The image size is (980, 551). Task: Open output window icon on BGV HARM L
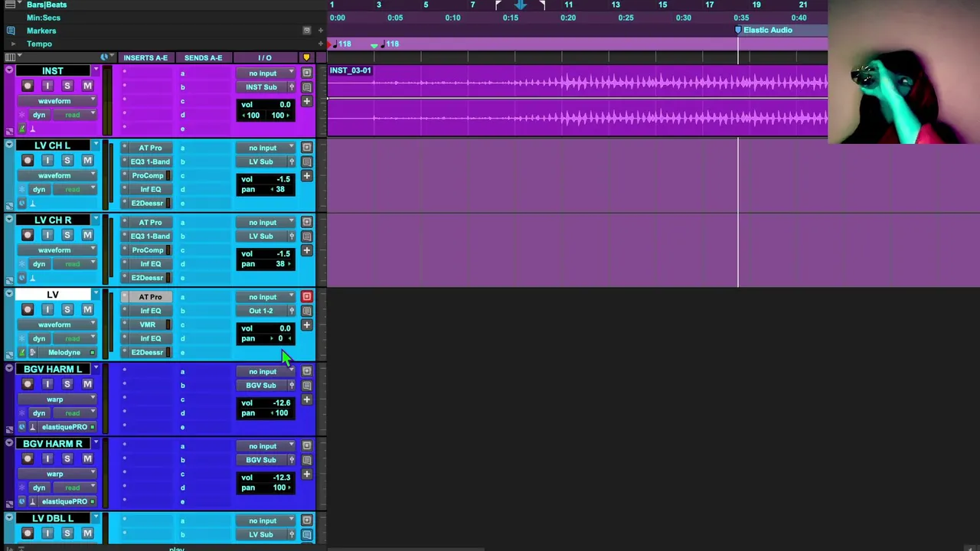click(x=306, y=371)
